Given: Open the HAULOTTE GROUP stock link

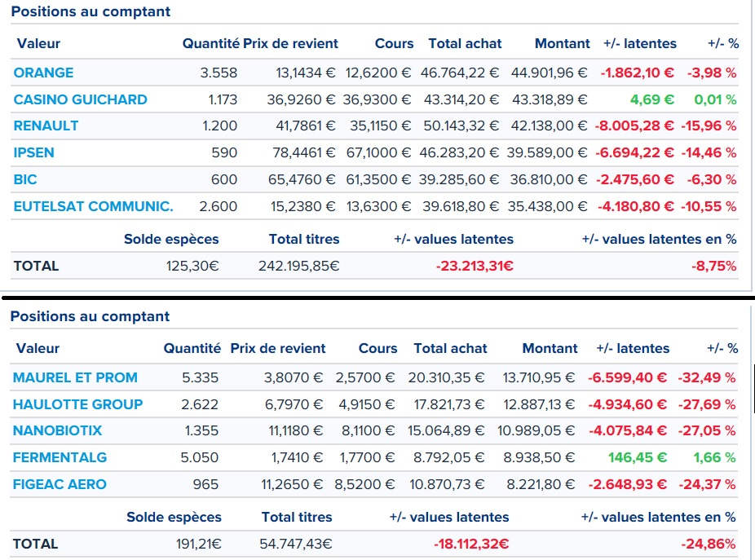Looking at the screenshot, I should (77, 404).
